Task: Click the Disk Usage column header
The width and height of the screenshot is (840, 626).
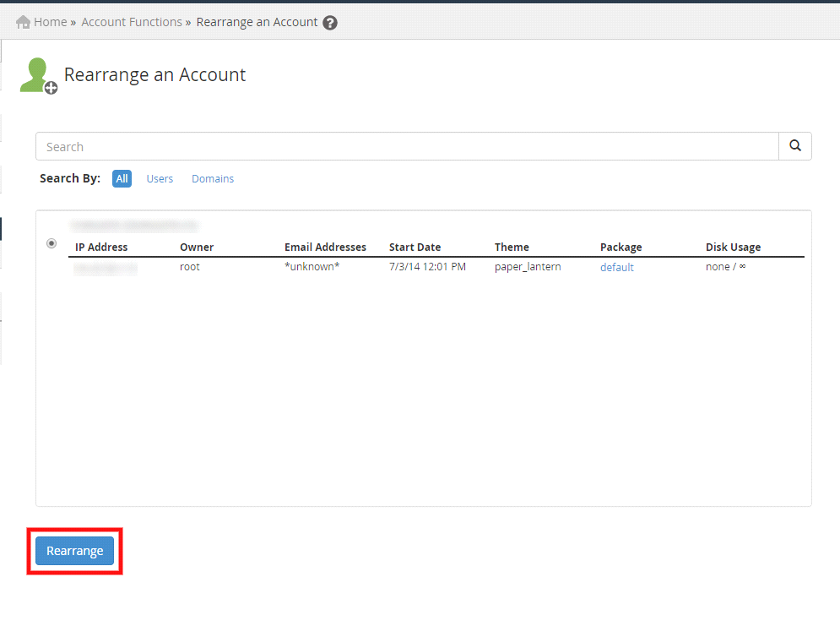Action: [733, 247]
